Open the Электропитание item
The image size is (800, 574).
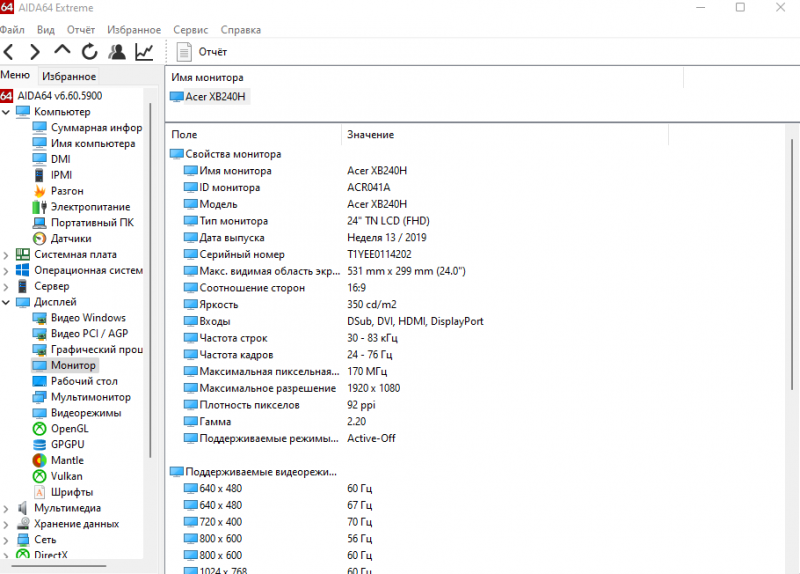click(x=81, y=207)
